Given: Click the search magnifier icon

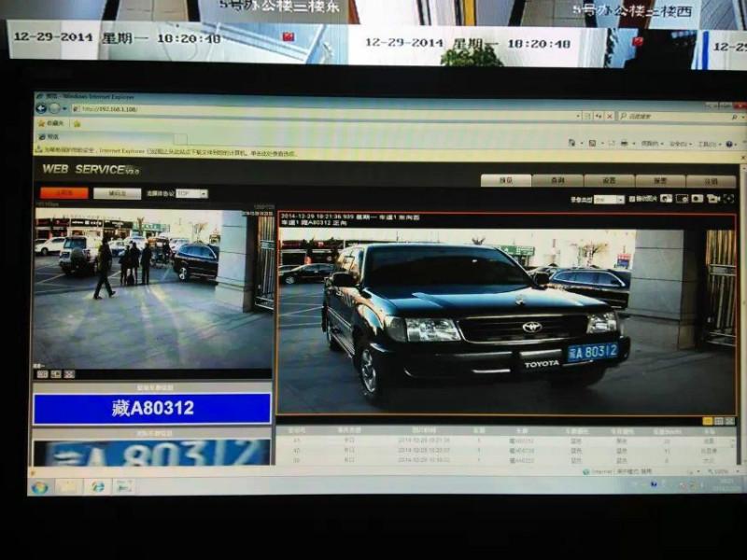Looking at the screenshot, I should pos(734,117).
